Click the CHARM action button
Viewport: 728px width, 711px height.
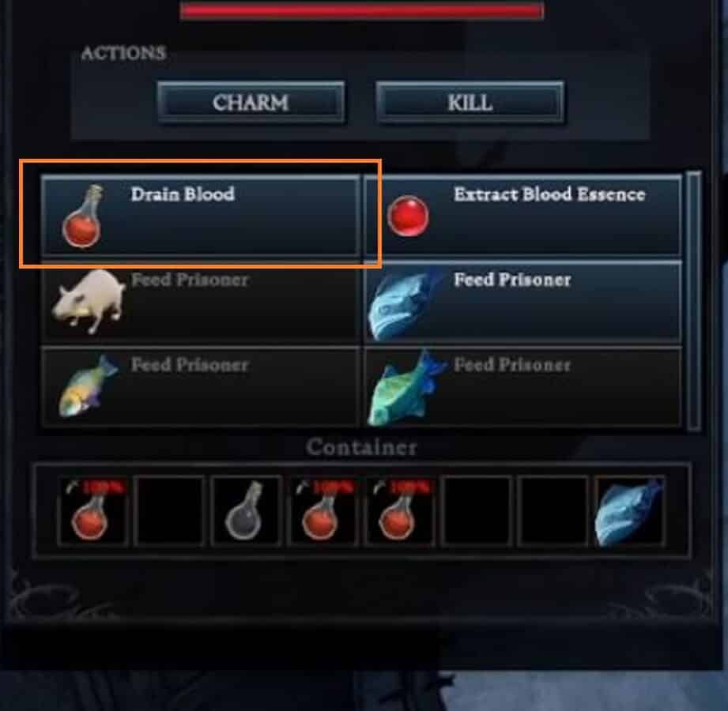tap(251, 102)
